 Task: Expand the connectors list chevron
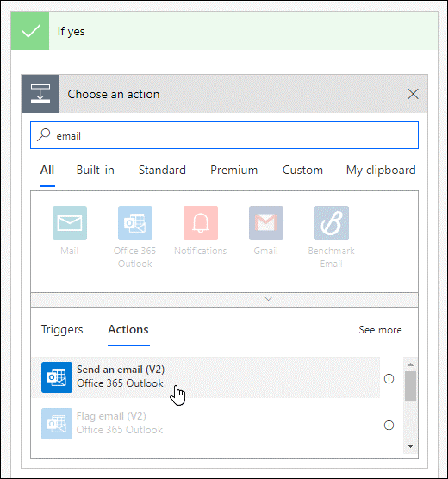[x=268, y=299]
